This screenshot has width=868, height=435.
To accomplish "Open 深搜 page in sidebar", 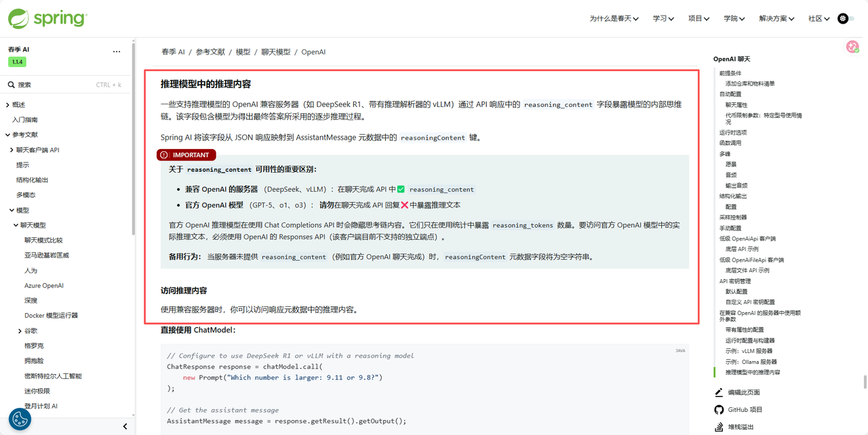I will pyautogui.click(x=31, y=300).
